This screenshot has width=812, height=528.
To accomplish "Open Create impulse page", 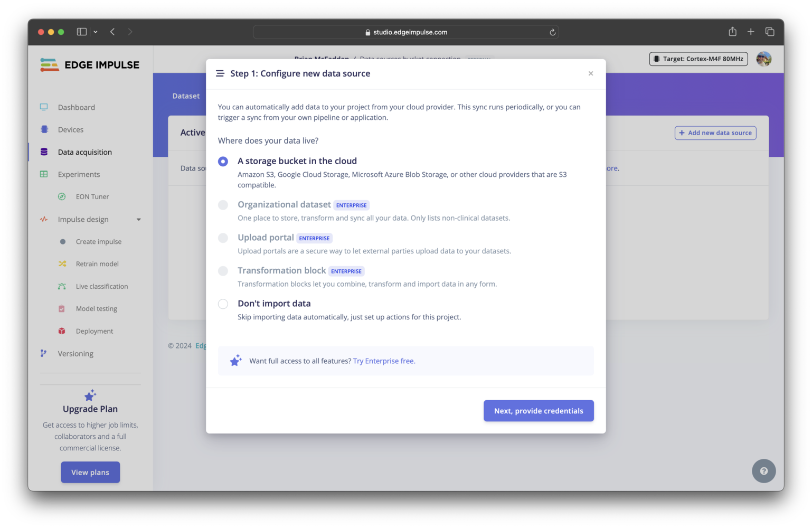I will (x=99, y=242).
